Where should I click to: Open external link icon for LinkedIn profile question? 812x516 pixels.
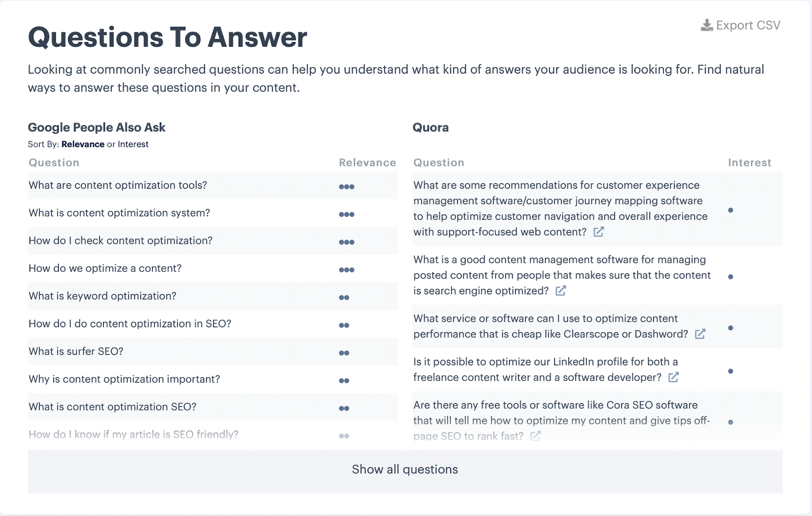[673, 377]
